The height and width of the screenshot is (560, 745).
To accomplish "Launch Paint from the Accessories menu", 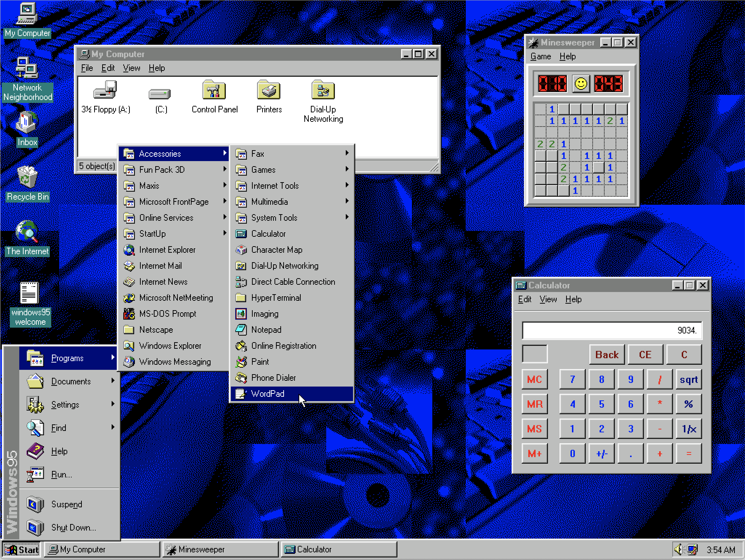I will 260,361.
